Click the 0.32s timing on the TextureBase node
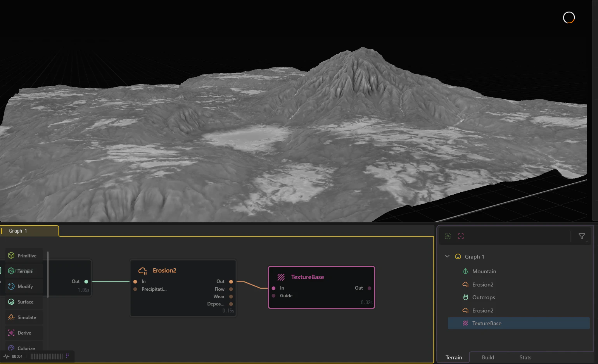 coord(367,302)
